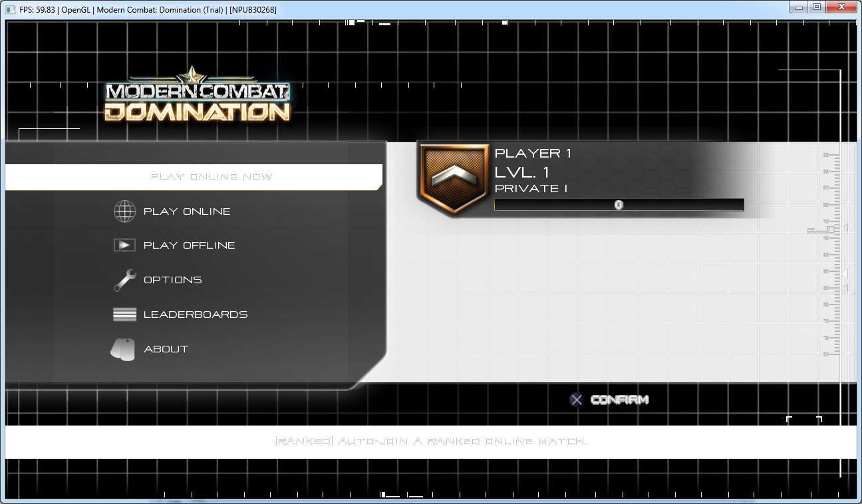
Task: Choose the Play Online menu label
Action: pyautogui.click(x=187, y=211)
